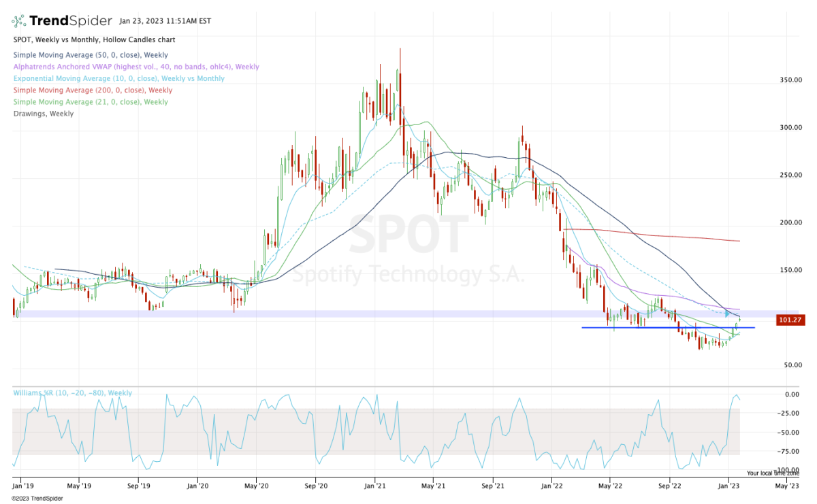Open the Williams %R indicator label
817x504 pixels.
(x=72, y=393)
